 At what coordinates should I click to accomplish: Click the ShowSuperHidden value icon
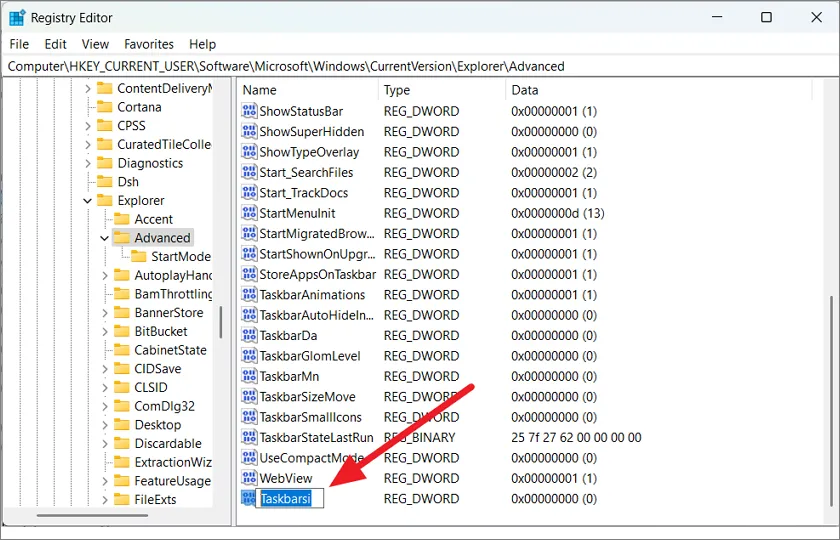[x=249, y=131]
